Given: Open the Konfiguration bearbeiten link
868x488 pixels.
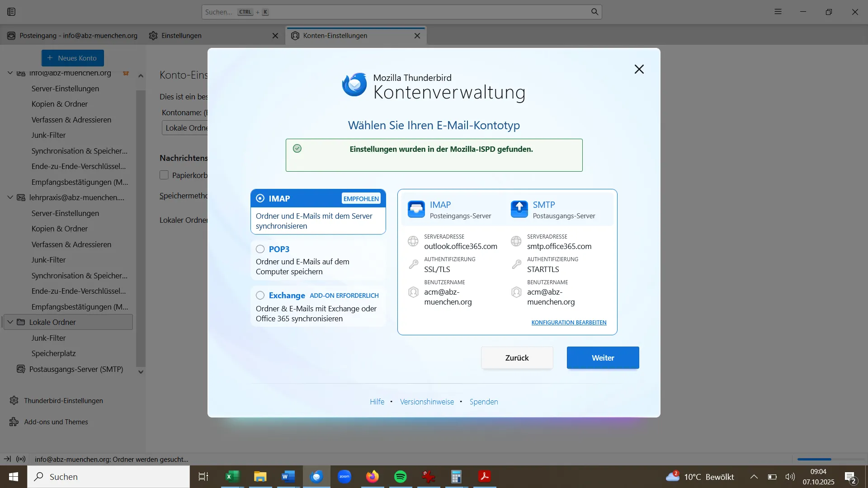Looking at the screenshot, I should tap(569, 322).
